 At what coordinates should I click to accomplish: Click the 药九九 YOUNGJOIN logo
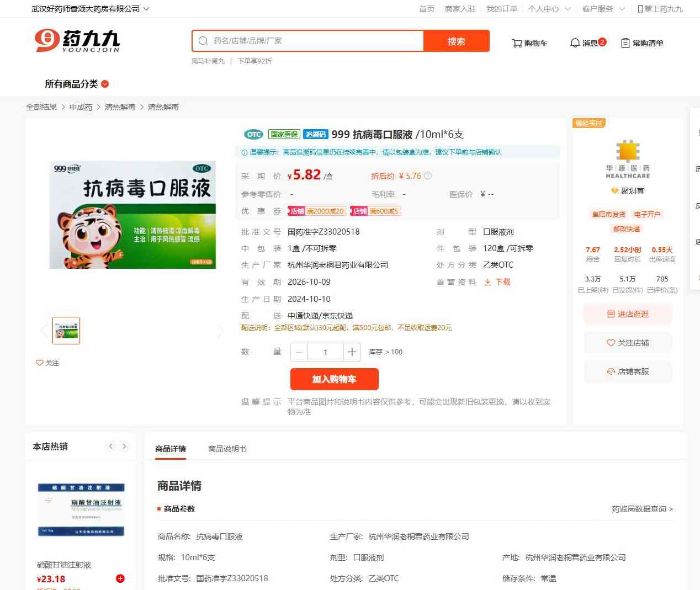(77, 41)
